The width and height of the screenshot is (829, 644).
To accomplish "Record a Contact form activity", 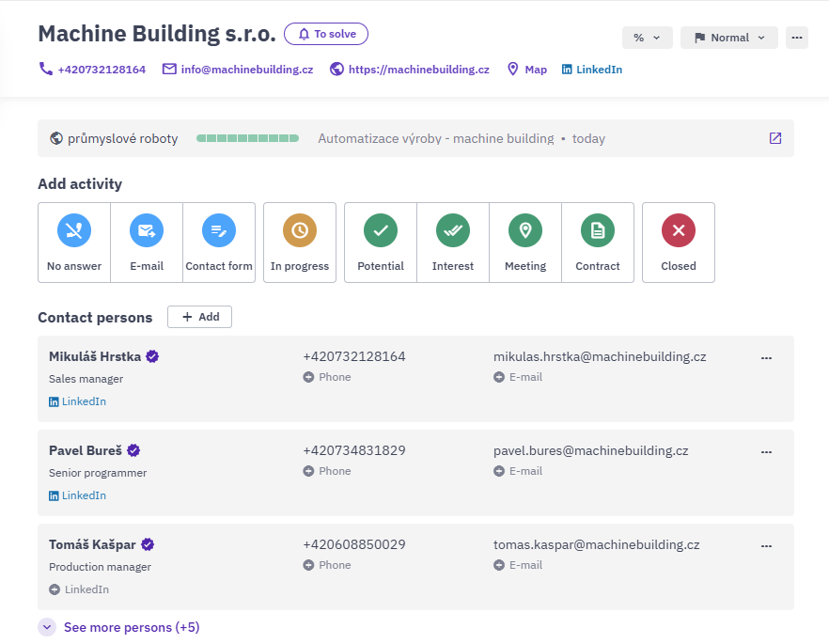I will (219, 243).
